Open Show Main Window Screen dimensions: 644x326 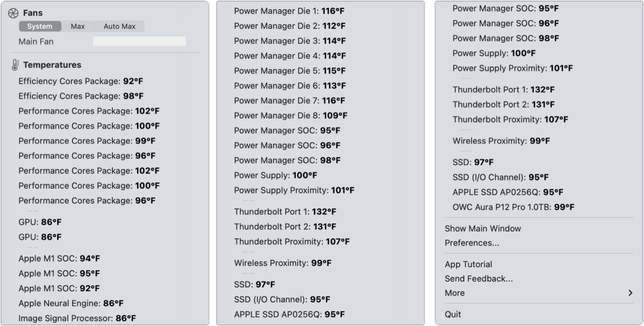(x=483, y=228)
